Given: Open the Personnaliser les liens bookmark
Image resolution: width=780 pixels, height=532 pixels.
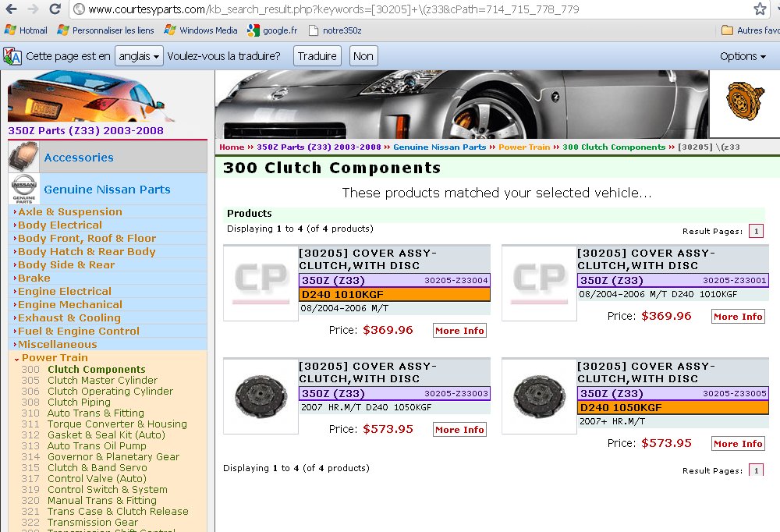Looking at the screenshot, I should coord(105,30).
